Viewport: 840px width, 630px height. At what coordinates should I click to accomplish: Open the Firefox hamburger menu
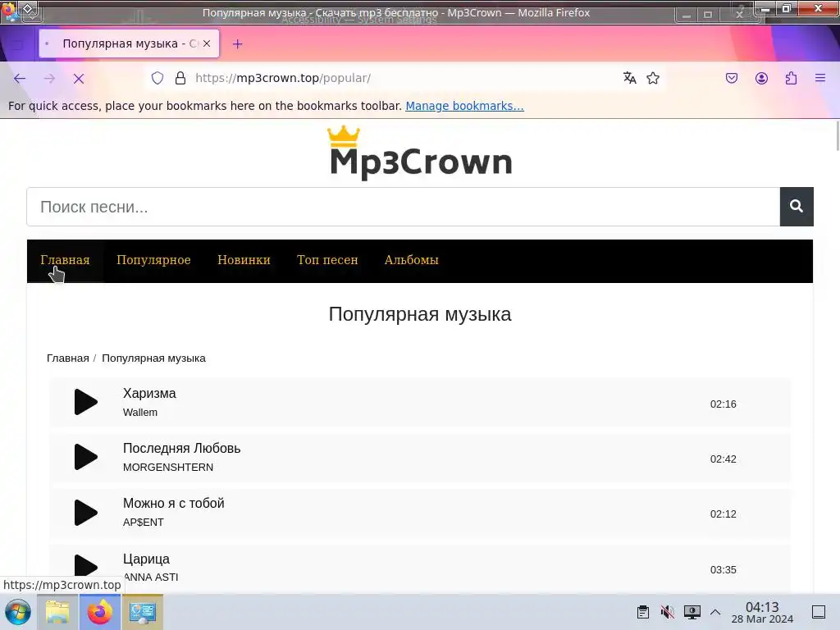tap(820, 78)
